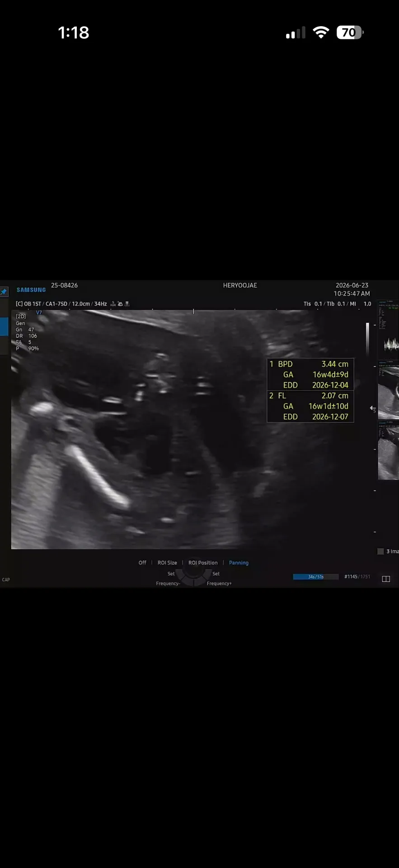Click the Samsung logo
Screen dimensions: 399x868
31,290
